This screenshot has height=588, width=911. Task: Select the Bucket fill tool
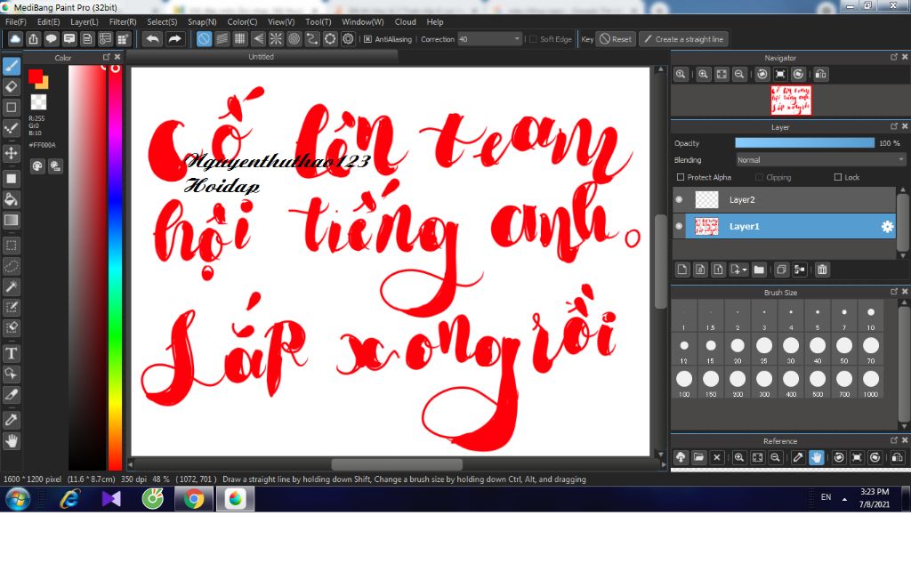coord(11,199)
